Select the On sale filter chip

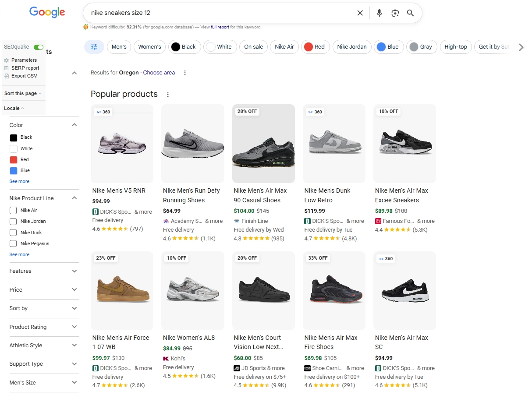(253, 47)
